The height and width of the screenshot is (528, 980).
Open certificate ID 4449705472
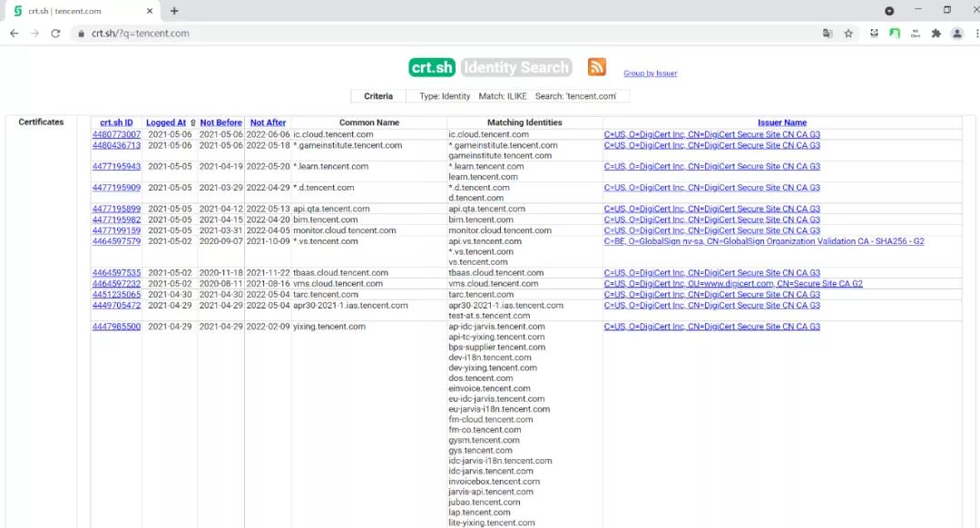tap(116, 305)
